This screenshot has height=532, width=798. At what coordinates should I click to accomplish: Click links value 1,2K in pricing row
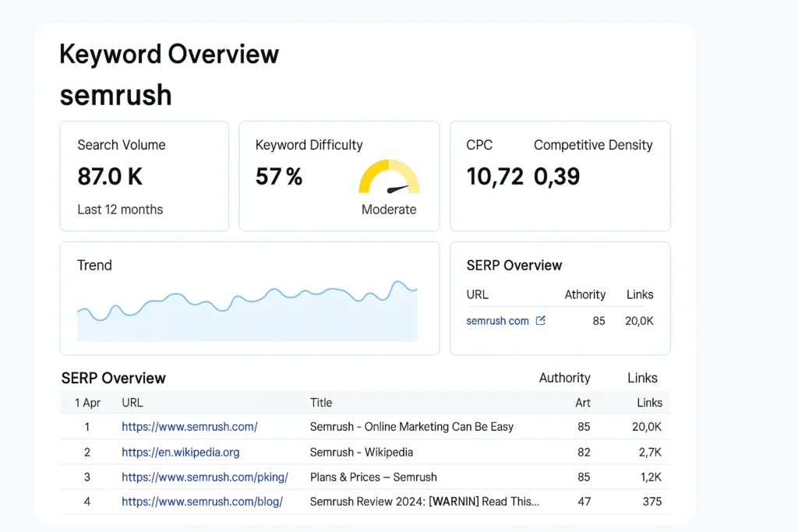[x=651, y=477]
